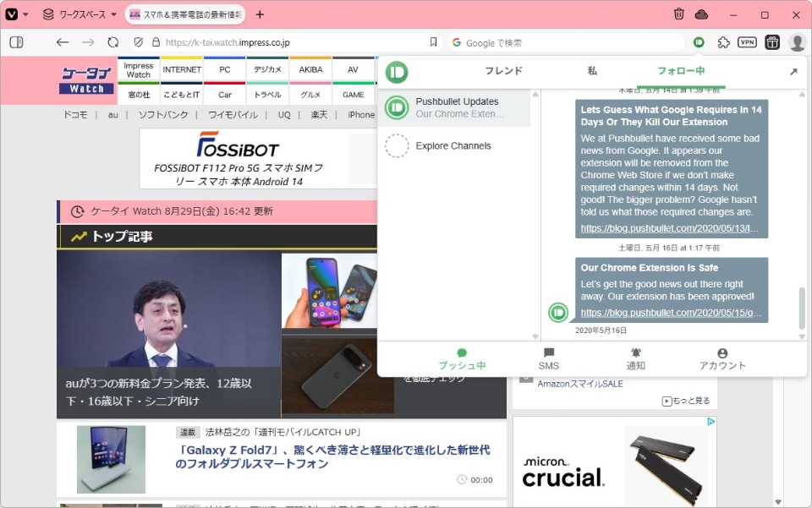Viewport: 812px width, 508px height.
Task: Open extensions puzzle icon
Action: [723, 42]
